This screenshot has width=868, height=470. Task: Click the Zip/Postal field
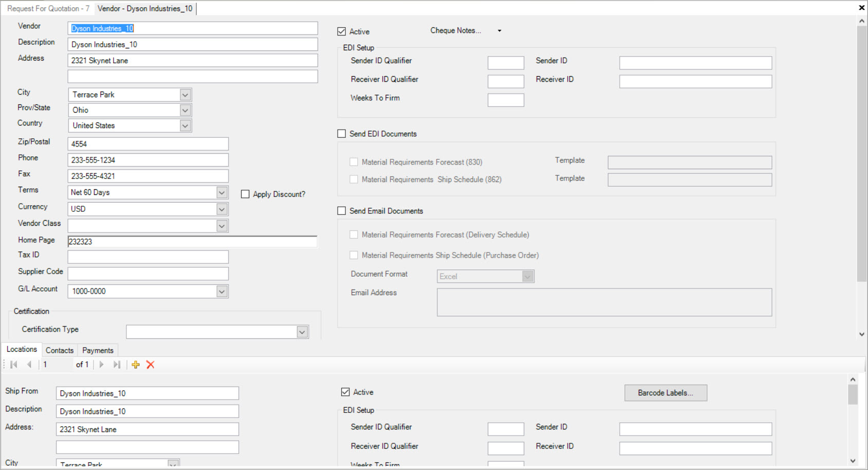pos(148,144)
